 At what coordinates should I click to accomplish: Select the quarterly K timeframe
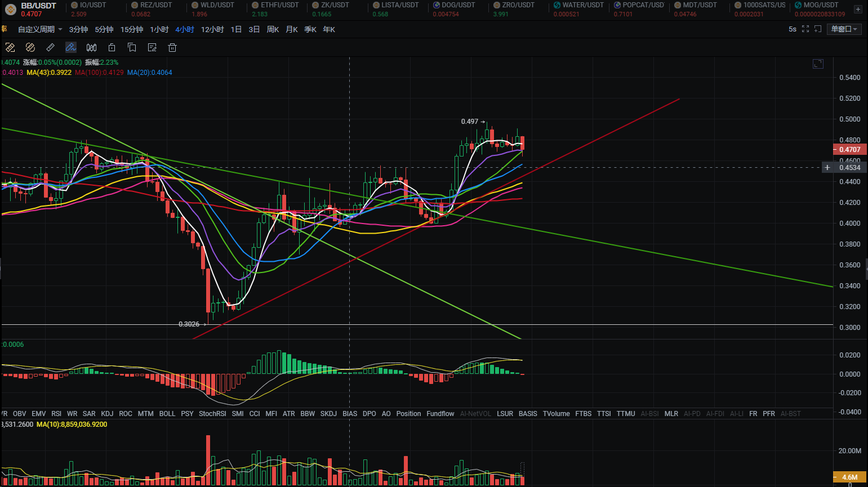pyautogui.click(x=310, y=29)
